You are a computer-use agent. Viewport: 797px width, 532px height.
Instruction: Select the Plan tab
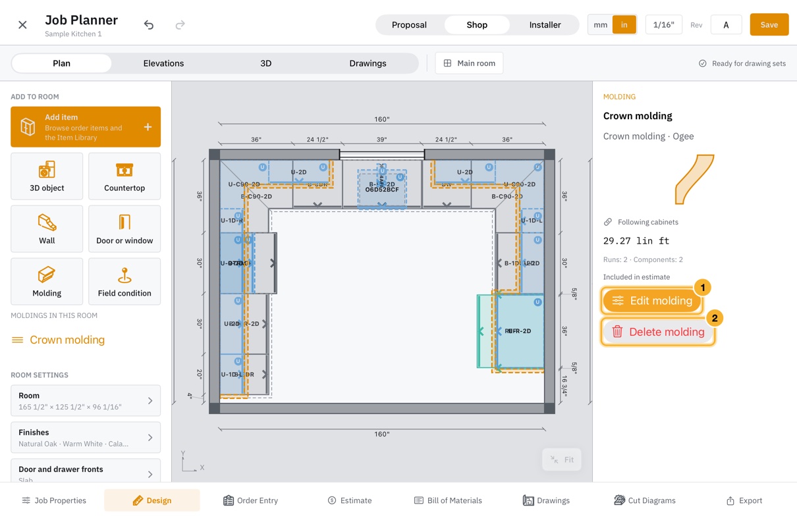(62, 63)
